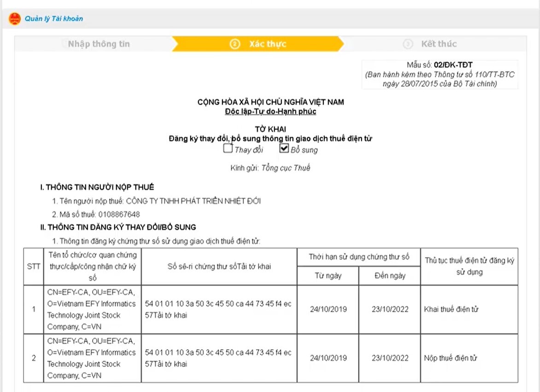Select the Nộp thuế điện tử cell
Image resolution: width=540 pixels, height=392 pixels.
[x=470, y=358]
